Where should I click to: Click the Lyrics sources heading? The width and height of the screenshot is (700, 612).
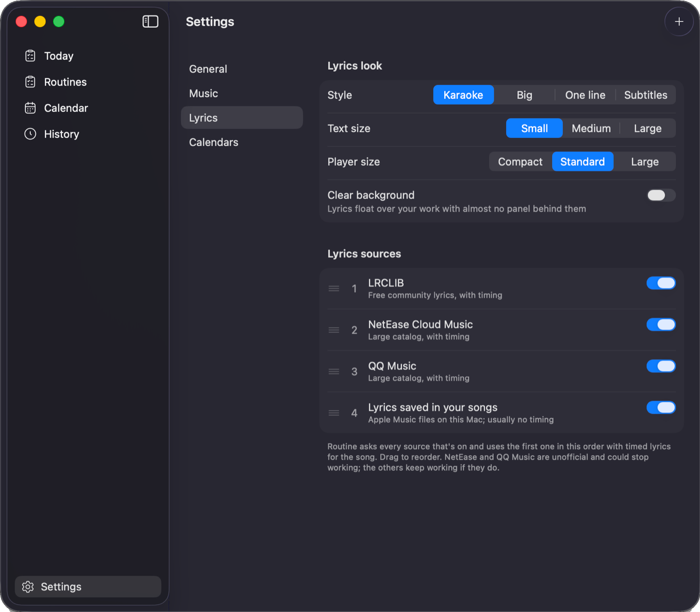click(364, 254)
